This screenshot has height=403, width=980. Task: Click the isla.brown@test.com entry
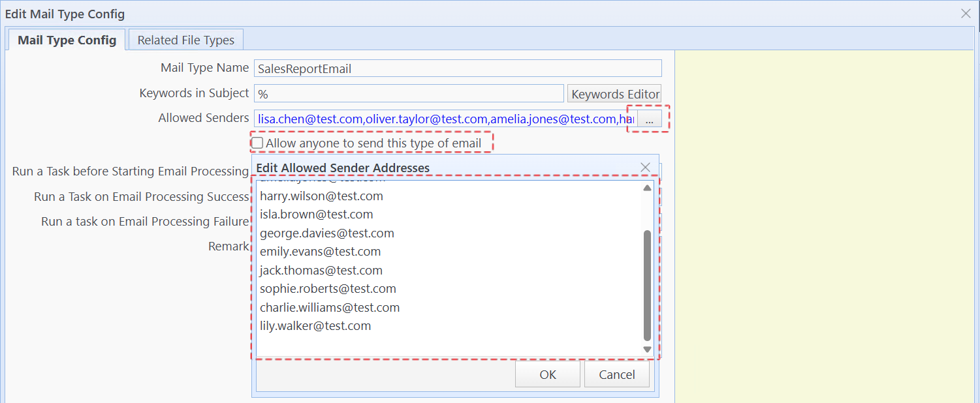click(x=316, y=215)
